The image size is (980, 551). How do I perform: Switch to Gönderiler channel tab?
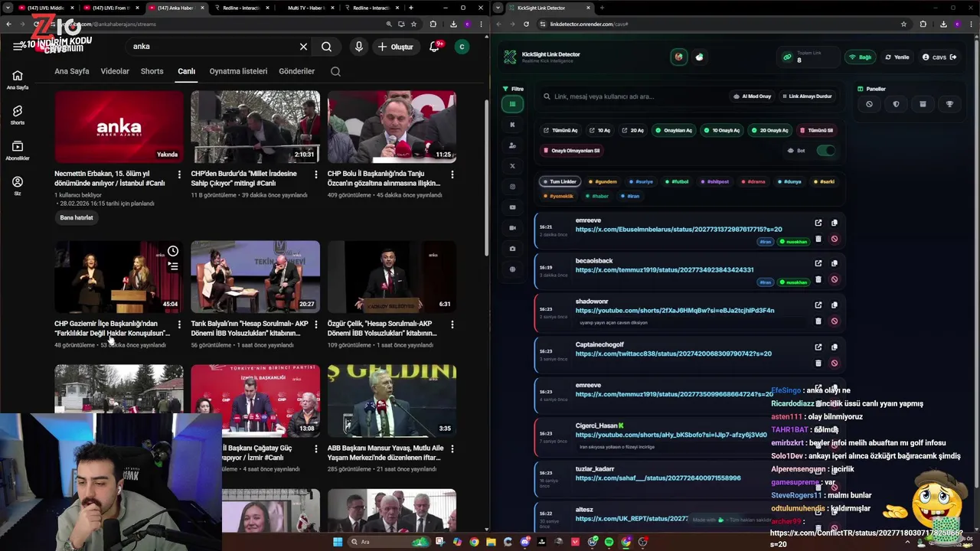[297, 71]
